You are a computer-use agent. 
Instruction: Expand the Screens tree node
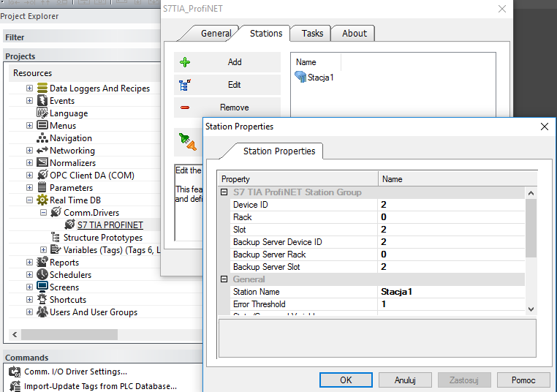[x=29, y=287]
